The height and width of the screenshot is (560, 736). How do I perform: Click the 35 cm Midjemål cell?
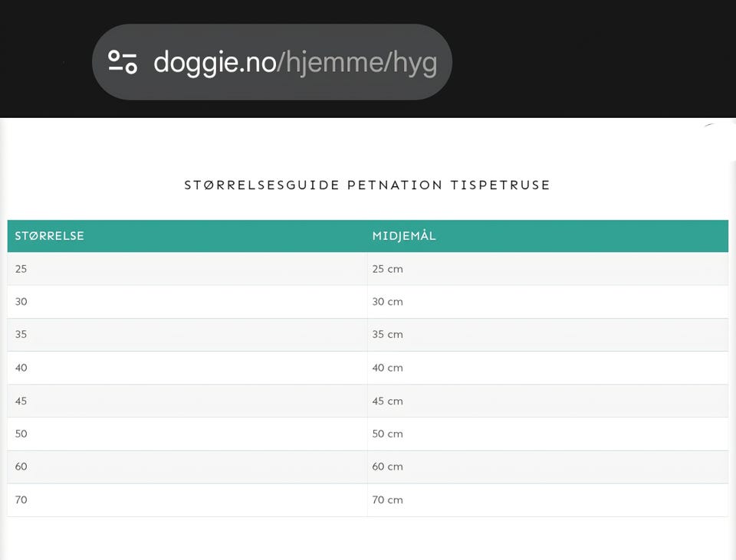[x=387, y=335]
